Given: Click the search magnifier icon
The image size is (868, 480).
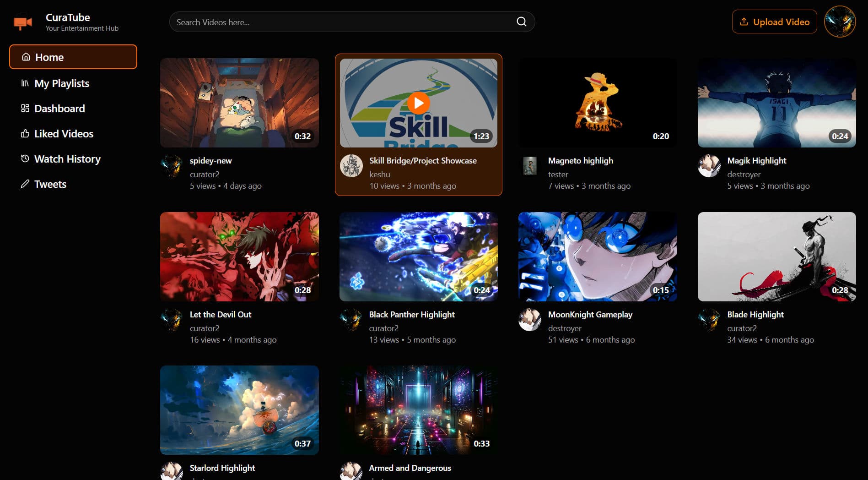Looking at the screenshot, I should click(x=521, y=22).
